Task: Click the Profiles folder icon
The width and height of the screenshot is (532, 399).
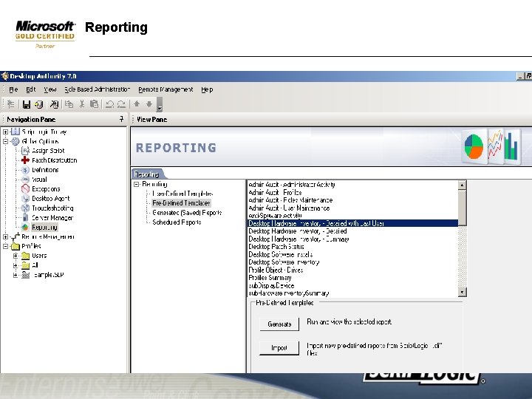Action: (x=16, y=246)
